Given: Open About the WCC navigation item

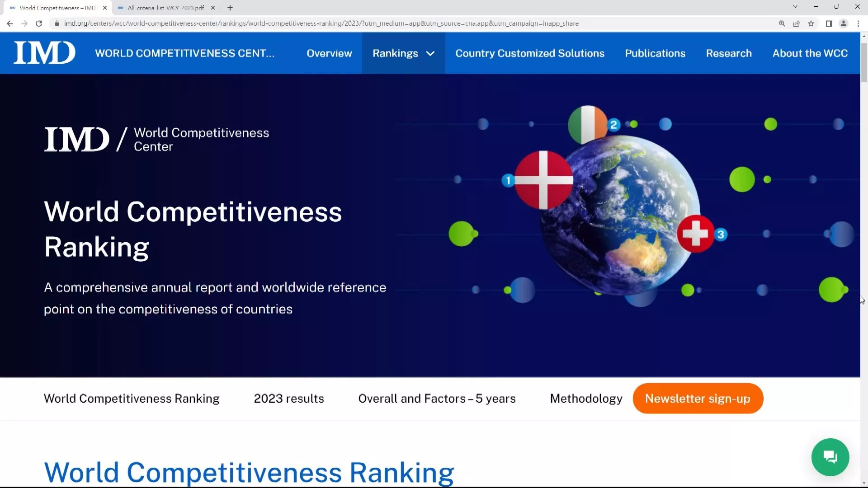Looking at the screenshot, I should point(810,53).
